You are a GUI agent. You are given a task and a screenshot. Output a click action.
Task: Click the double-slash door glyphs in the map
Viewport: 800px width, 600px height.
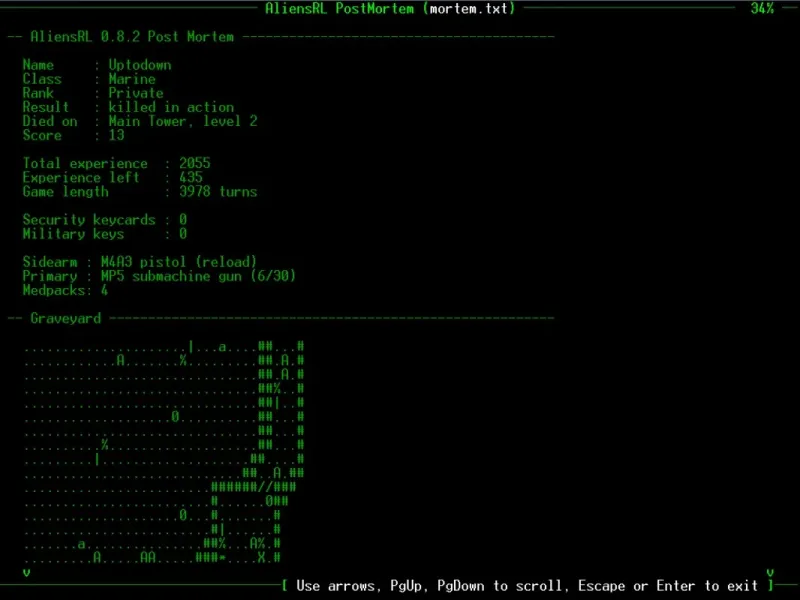tap(269, 487)
